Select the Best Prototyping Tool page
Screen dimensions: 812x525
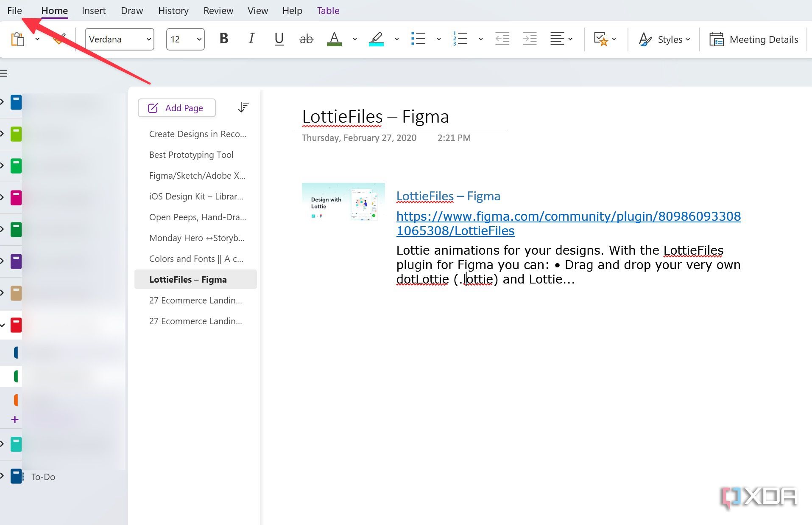coord(191,154)
